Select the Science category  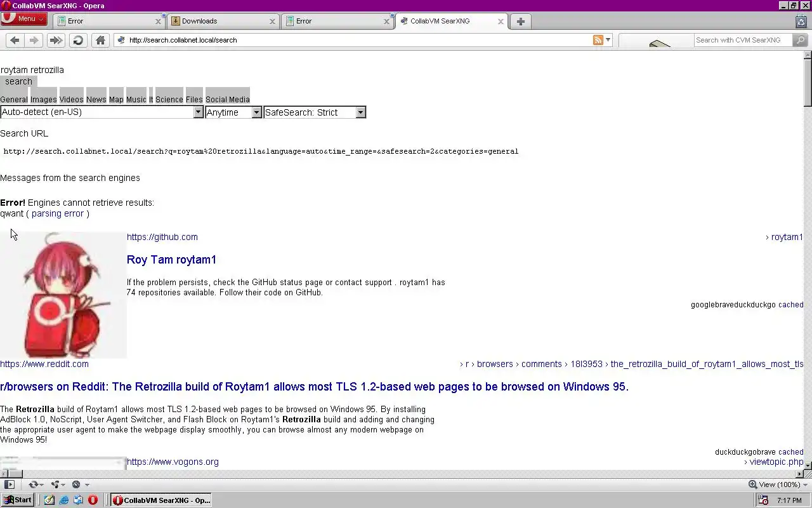169,99
